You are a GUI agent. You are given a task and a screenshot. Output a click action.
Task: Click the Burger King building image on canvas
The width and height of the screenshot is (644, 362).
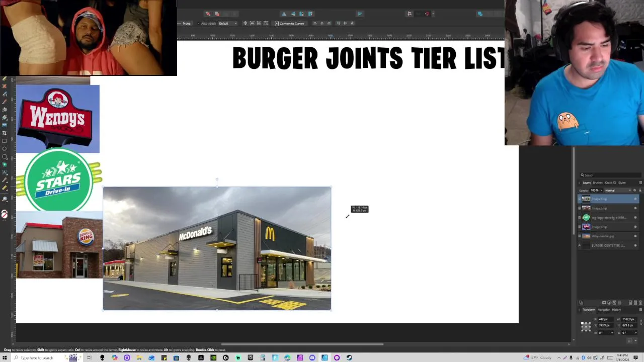click(x=59, y=244)
